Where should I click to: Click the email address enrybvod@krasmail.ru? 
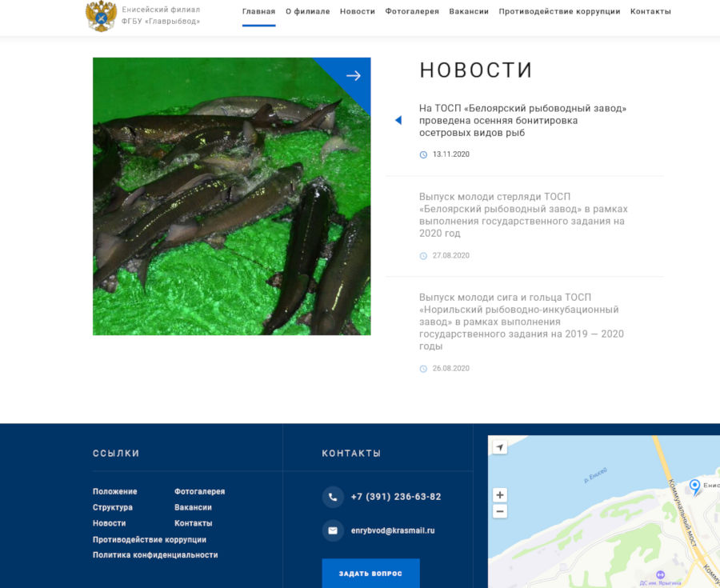point(392,530)
